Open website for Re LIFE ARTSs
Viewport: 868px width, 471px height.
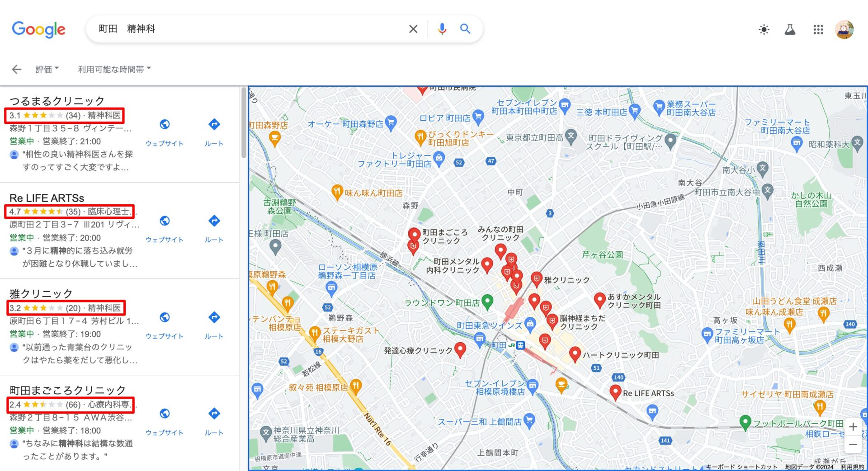pyautogui.click(x=165, y=228)
